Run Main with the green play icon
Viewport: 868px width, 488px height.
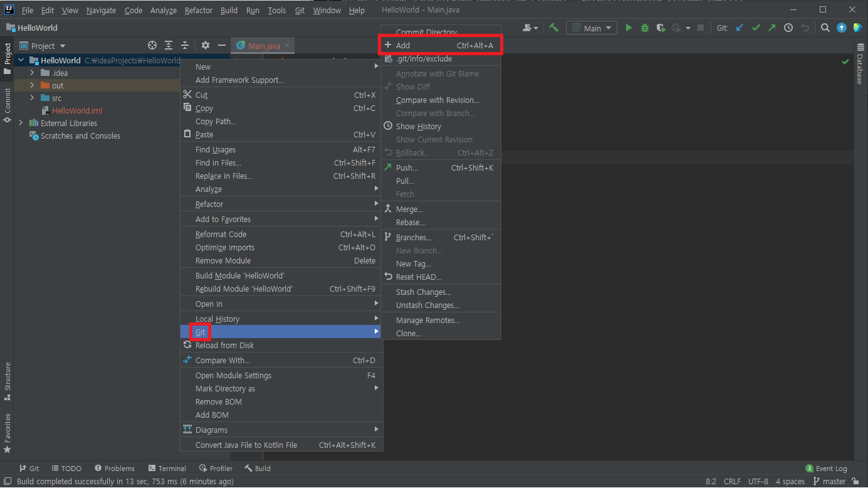click(629, 28)
